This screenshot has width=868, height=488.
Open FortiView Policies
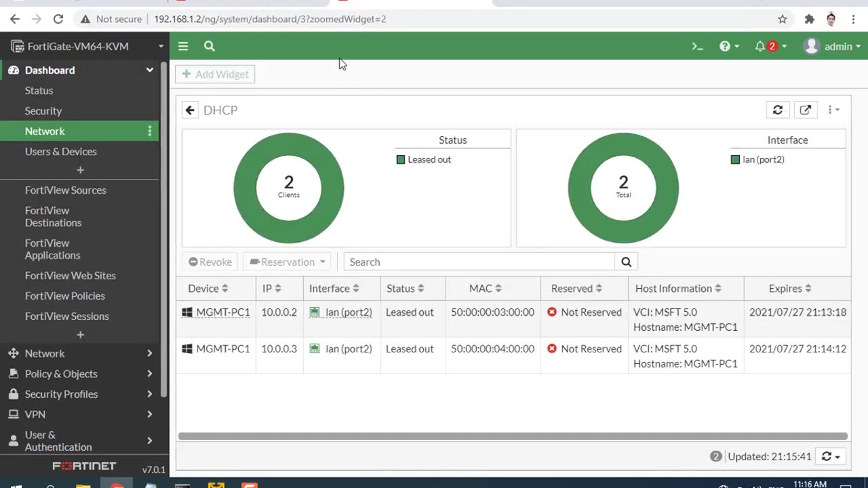point(65,296)
